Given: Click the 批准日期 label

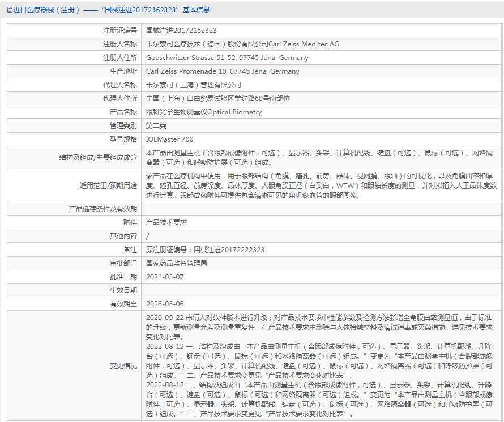Looking at the screenshot, I should click(x=123, y=277).
